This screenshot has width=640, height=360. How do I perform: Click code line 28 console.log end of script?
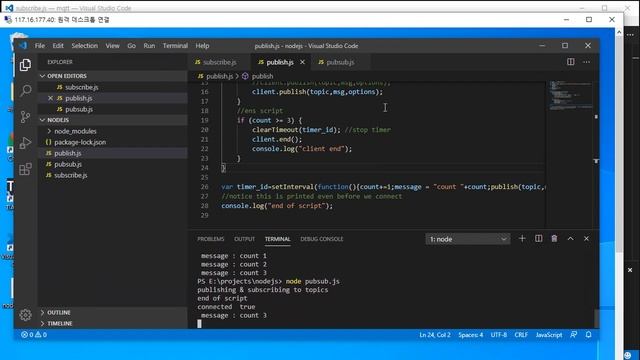277,206
